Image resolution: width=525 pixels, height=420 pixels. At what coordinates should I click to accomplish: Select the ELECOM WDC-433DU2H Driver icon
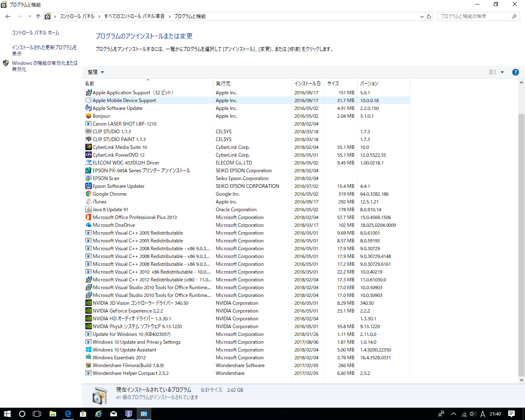(x=89, y=163)
